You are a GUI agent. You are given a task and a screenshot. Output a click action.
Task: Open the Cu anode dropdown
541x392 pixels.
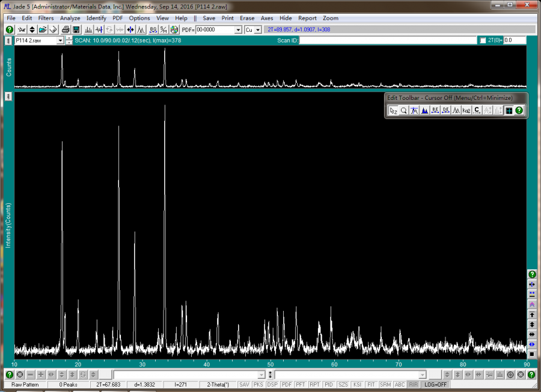point(258,29)
